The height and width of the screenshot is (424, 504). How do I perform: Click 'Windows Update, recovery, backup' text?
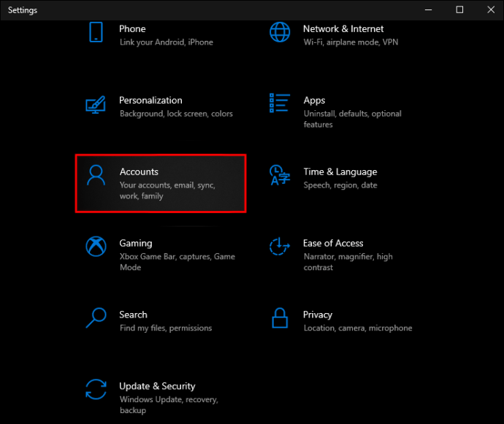click(x=169, y=405)
